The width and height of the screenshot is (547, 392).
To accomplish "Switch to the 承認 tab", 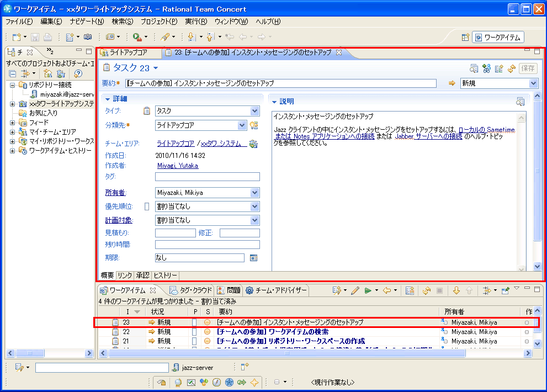I will pos(142,276).
